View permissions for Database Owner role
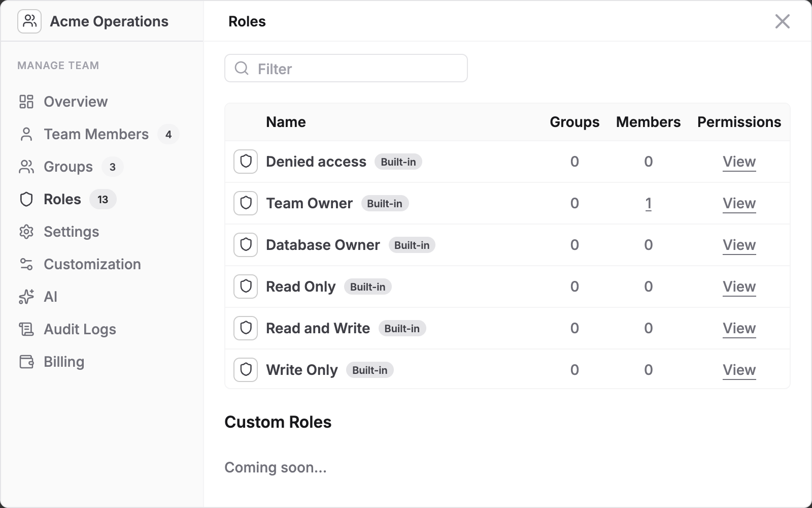The image size is (812, 508). pos(739,245)
